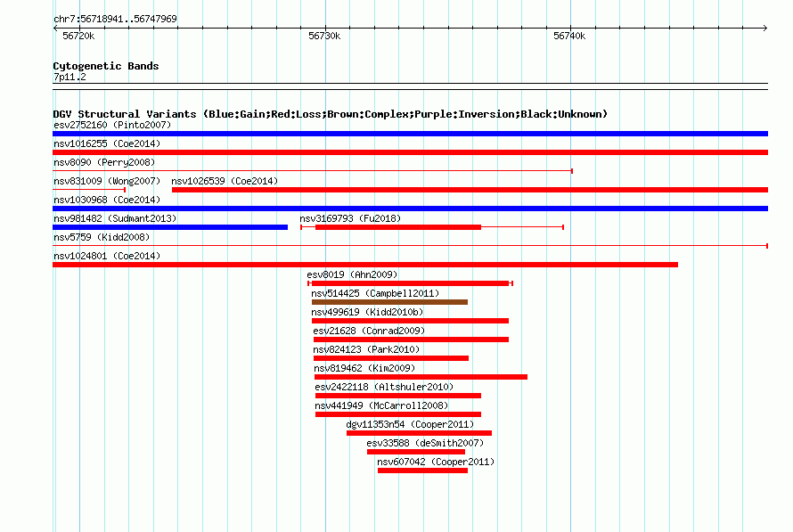Screen dimensions: 793x532
Task: Click the red nsv824123 loss bar
Action: [x=391, y=358]
